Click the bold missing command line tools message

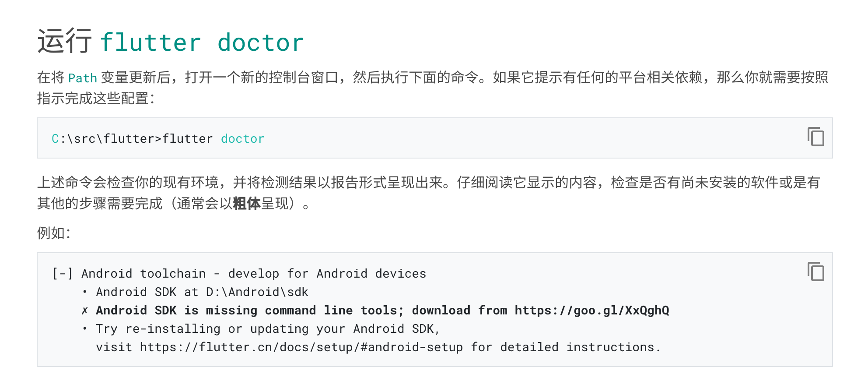tap(382, 310)
